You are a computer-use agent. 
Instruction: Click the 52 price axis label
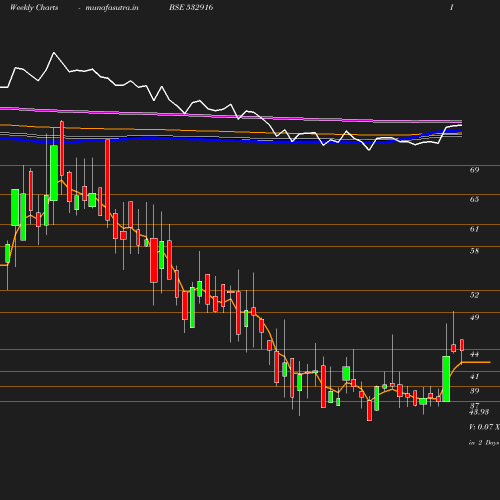pos(474,295)
